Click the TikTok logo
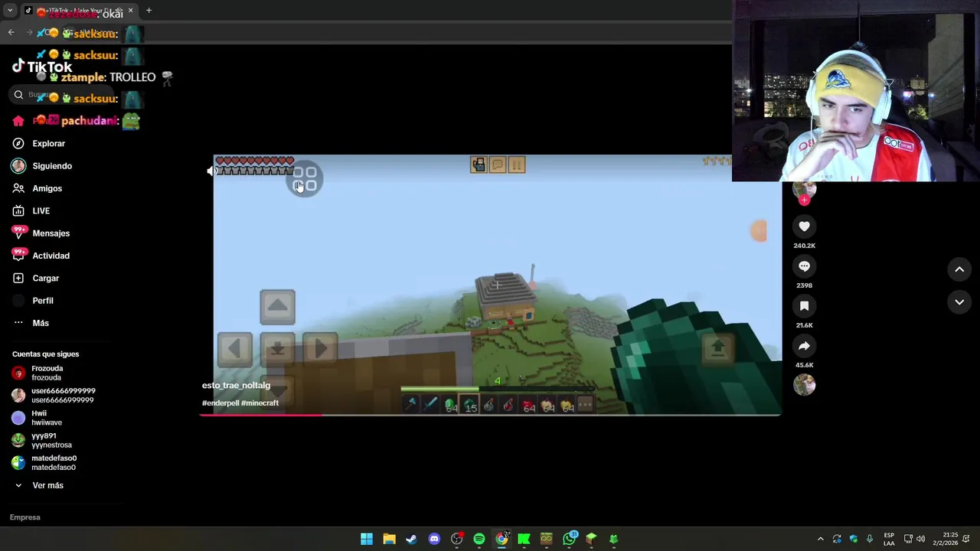The width and height of the screenshot is (980, 551). pyautogui.click(x=42, y=67)
